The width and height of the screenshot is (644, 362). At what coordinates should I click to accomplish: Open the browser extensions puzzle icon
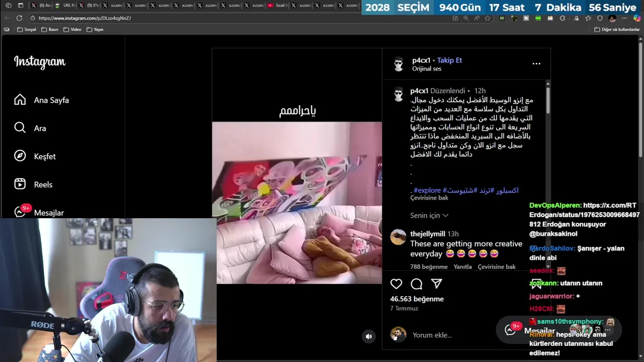[x=562, y=18]
